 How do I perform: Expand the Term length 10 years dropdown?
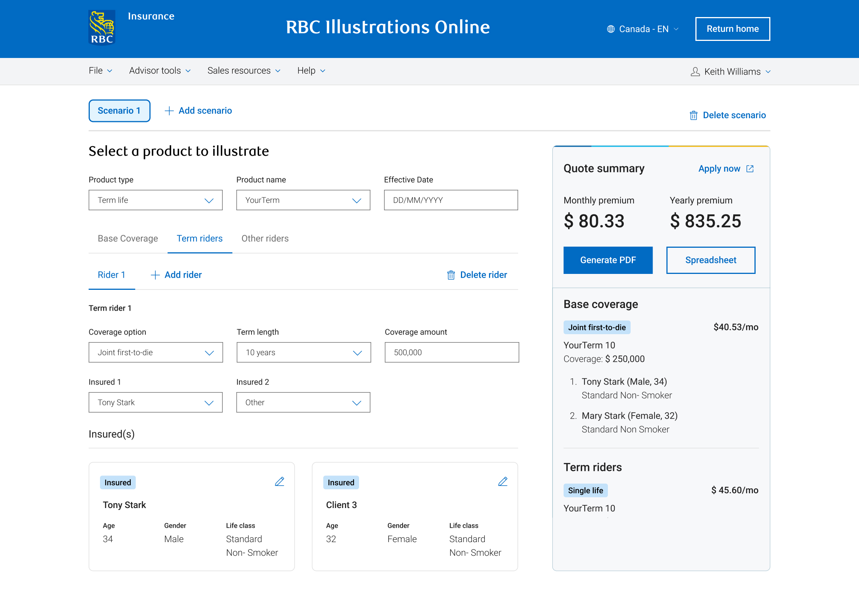click(303, 353)
